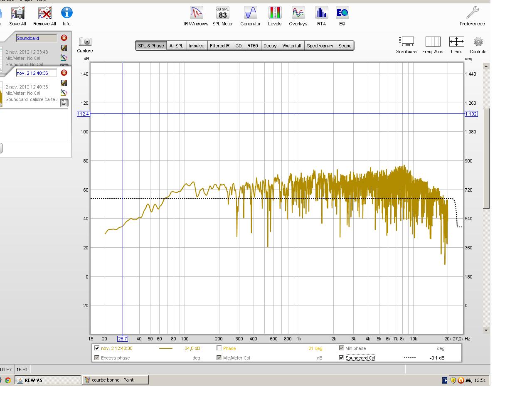The image size is (532, 399).
Task: Show the GD graph tab
Action: pyautogui.click(x=239, y=46)
